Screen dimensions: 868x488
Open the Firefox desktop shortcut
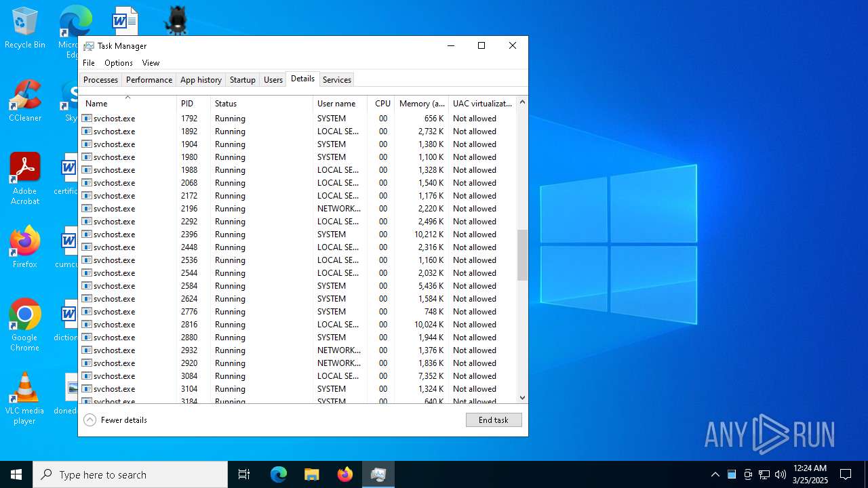[x=25, y=247]
